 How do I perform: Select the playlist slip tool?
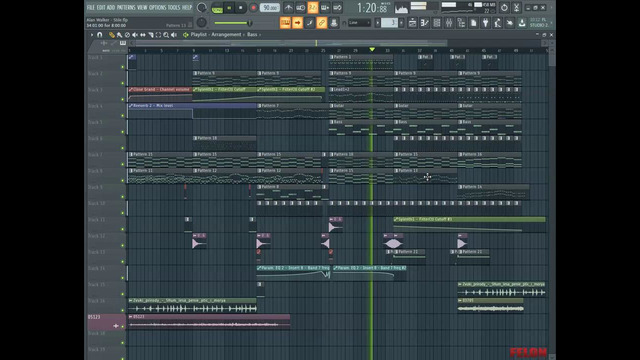pyautogui.click(x=143, y=35)
